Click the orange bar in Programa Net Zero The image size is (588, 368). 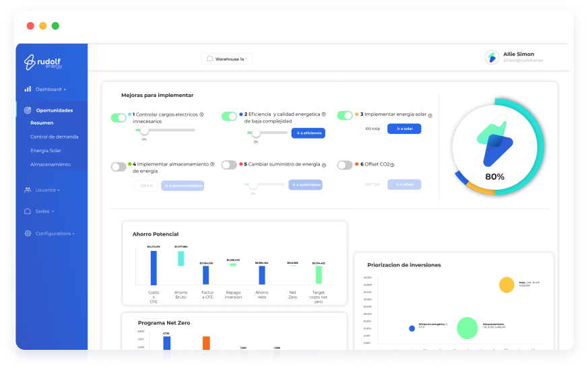click(x=206, y=343)
